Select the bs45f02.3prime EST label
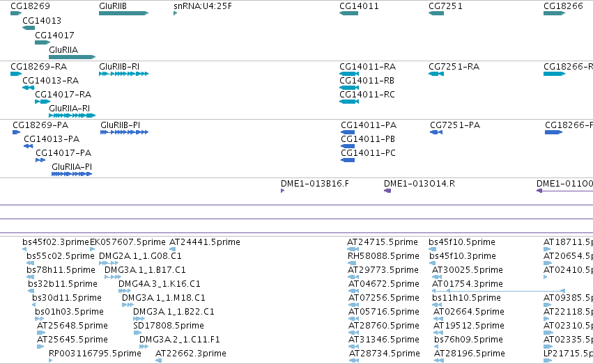The height and width of the screenshot is (364, 593). pyautogui.click(x=56, y=242)
